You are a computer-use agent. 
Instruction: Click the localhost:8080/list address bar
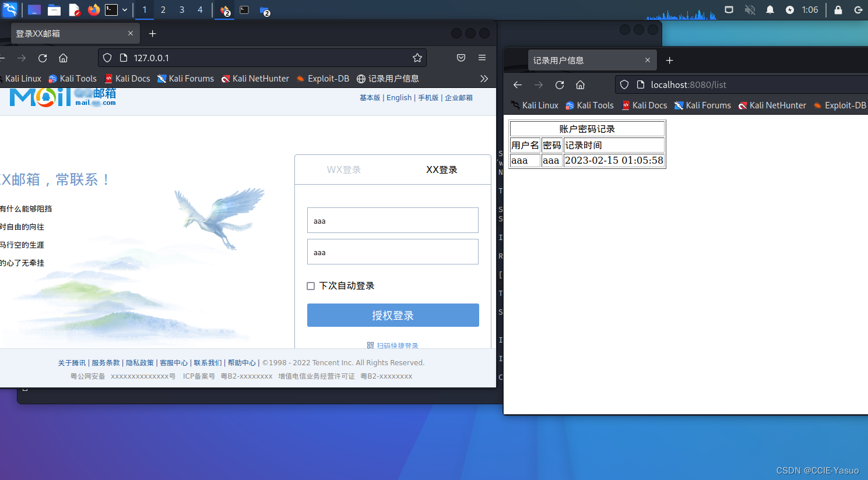click(x=742, y=84)
